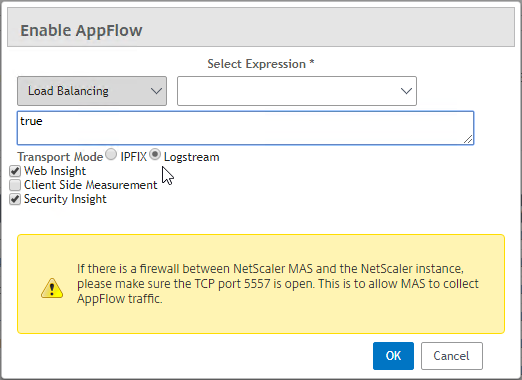This screenshot has height=380, width=522.
Task: Click the textarea resize grip handle
Action: tap(468, 139)
